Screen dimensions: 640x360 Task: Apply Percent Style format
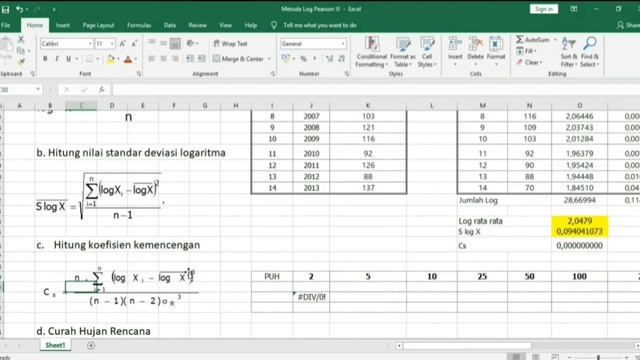tap(303, 59)
